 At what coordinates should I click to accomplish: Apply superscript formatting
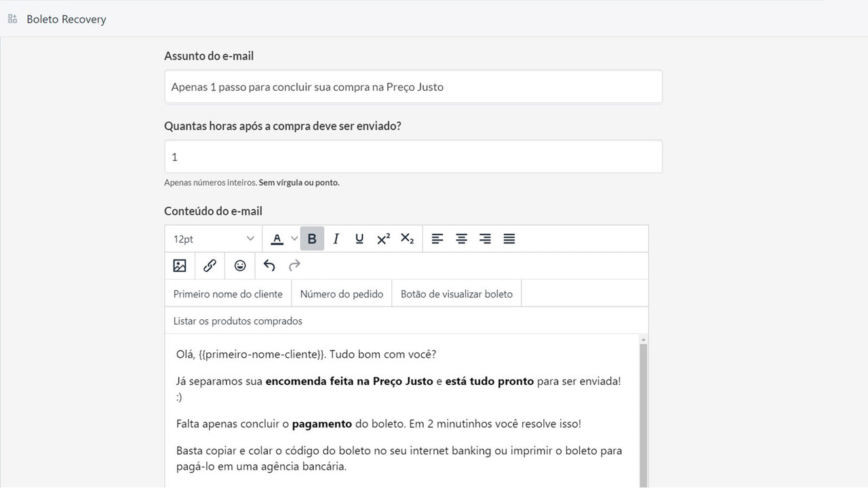point(383,239)
